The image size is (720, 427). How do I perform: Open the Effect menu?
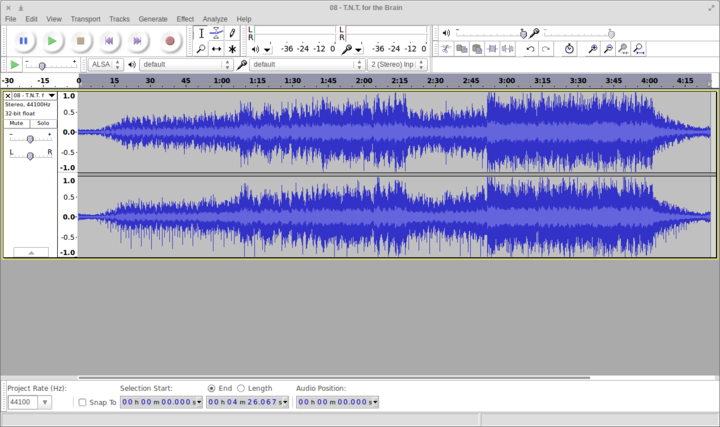pos(185,19)
